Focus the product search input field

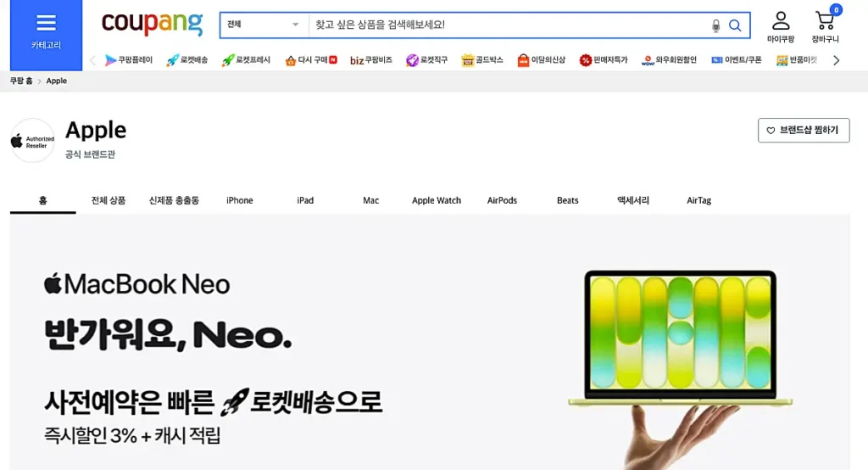tap(509, 25)
